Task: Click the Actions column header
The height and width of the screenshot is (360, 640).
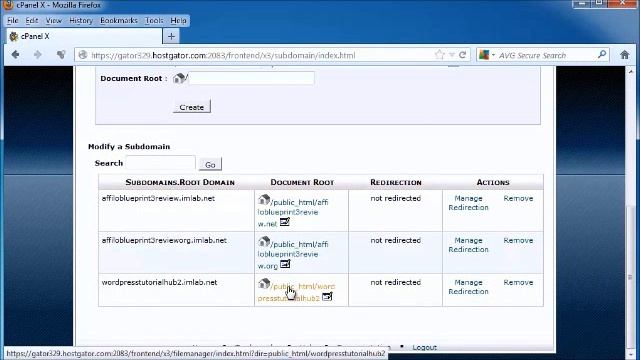Action: coord(493,182)
